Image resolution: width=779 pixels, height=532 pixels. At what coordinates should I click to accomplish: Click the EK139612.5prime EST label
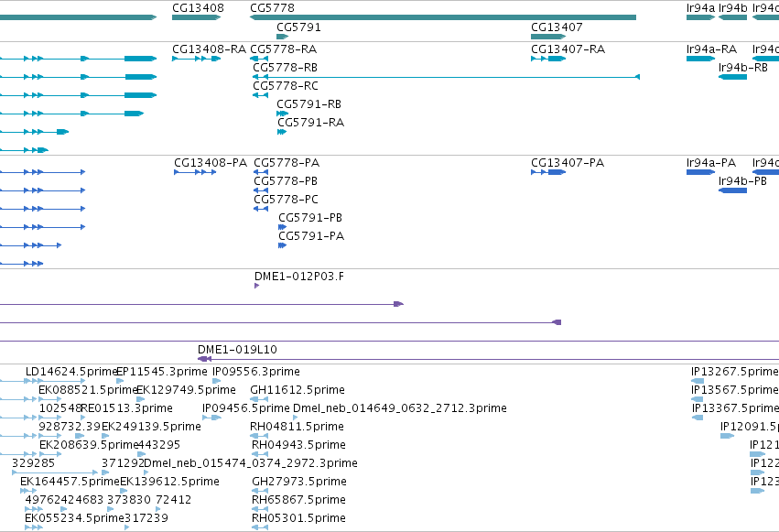click(169, 482)
